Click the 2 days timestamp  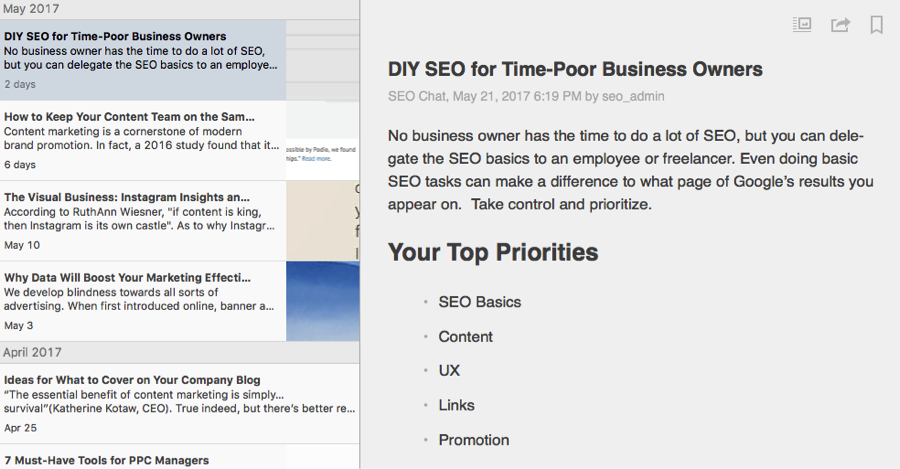20,84
